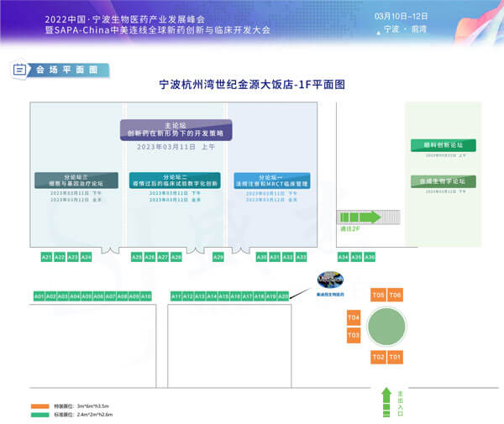This screenshot has height=424, width=504.
Task: Select special booth T01
Action: [395, 358]
